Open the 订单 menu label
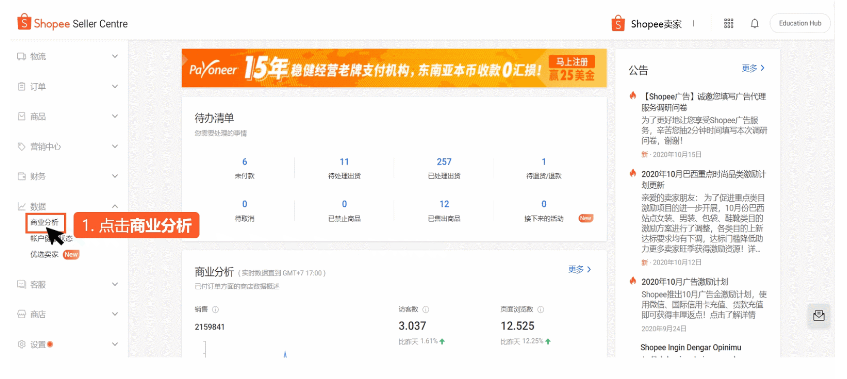Image resolution: width=847 pixels, height=379 pixels. [x=38, y=86]
